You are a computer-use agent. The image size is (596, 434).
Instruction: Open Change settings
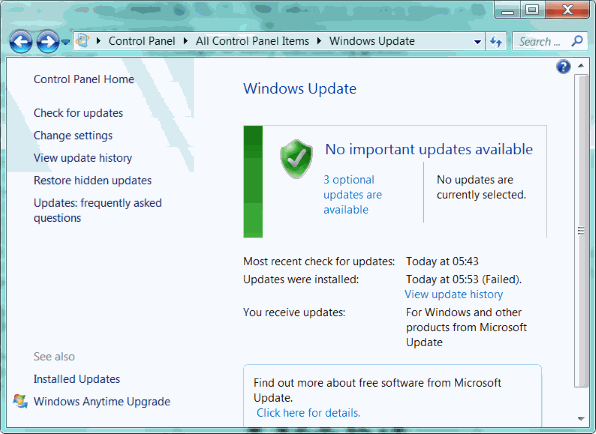73,135
